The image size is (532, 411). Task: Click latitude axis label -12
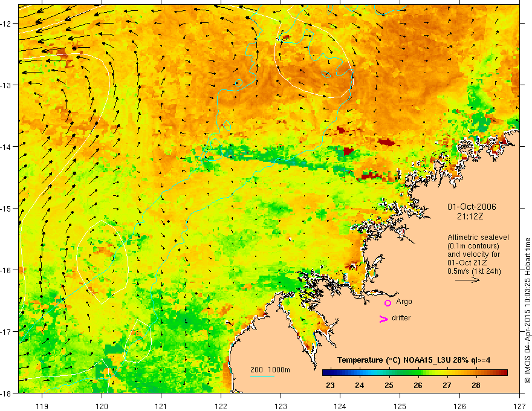pos(7,24)
